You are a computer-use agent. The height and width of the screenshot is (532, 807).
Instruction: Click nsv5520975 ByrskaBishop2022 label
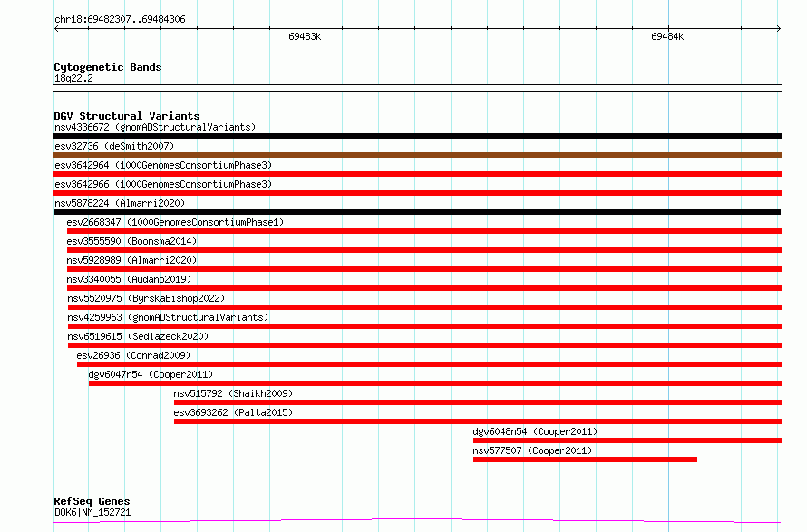[x=146, y=298]
